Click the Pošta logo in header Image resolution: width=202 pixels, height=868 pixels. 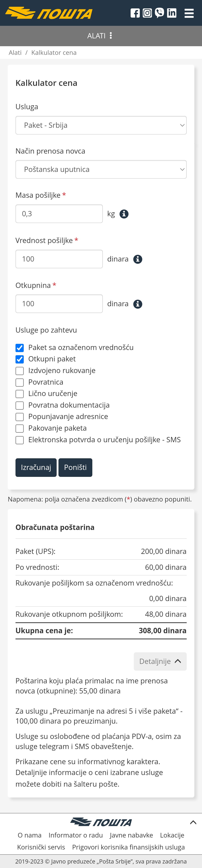[49, 13]
